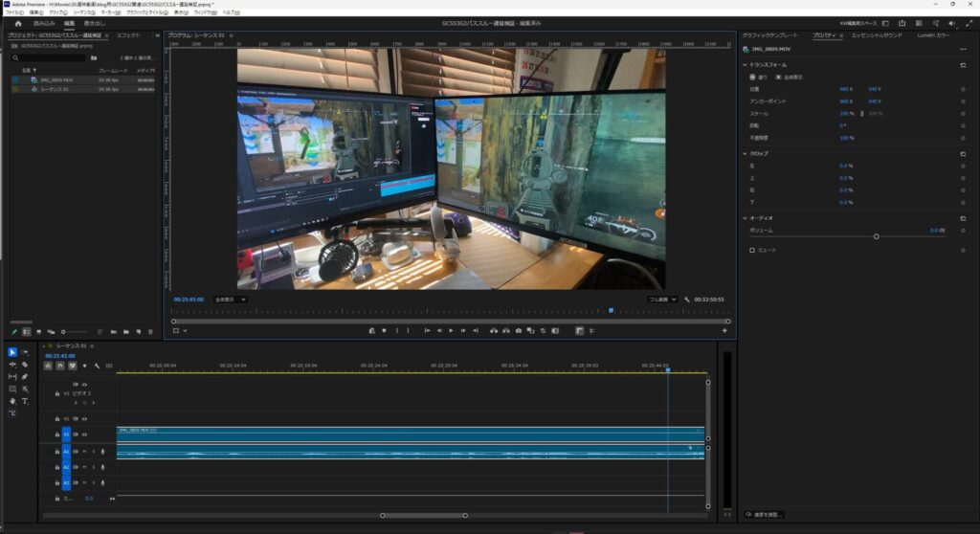Open the Properties tab panel menu
This screenshot has height=534, width=980.
tap(841, 35)
